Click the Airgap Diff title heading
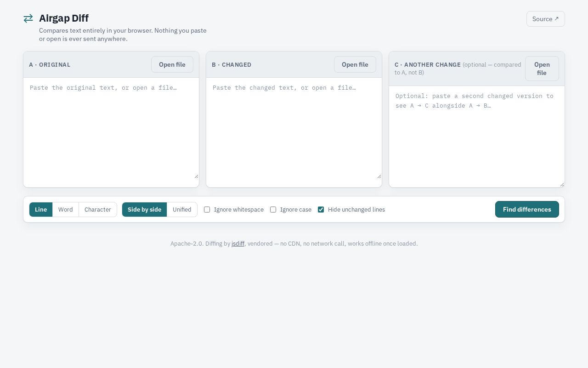 pyautogui.click(x=64, y=18)
